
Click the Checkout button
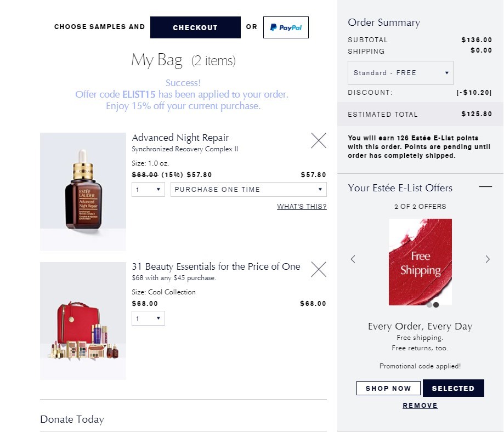195,27
